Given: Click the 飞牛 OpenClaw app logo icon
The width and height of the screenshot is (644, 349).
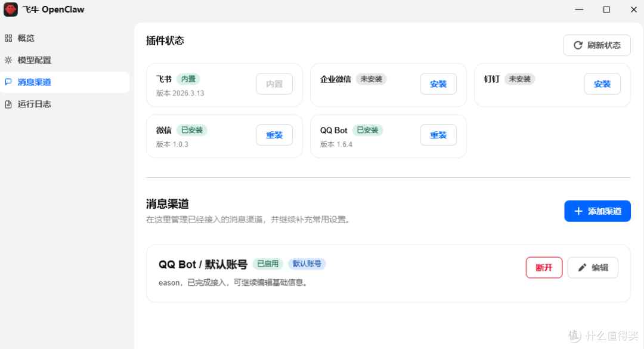Looking at the screenshot, I should pyautogui.click(x=11, y=10).
